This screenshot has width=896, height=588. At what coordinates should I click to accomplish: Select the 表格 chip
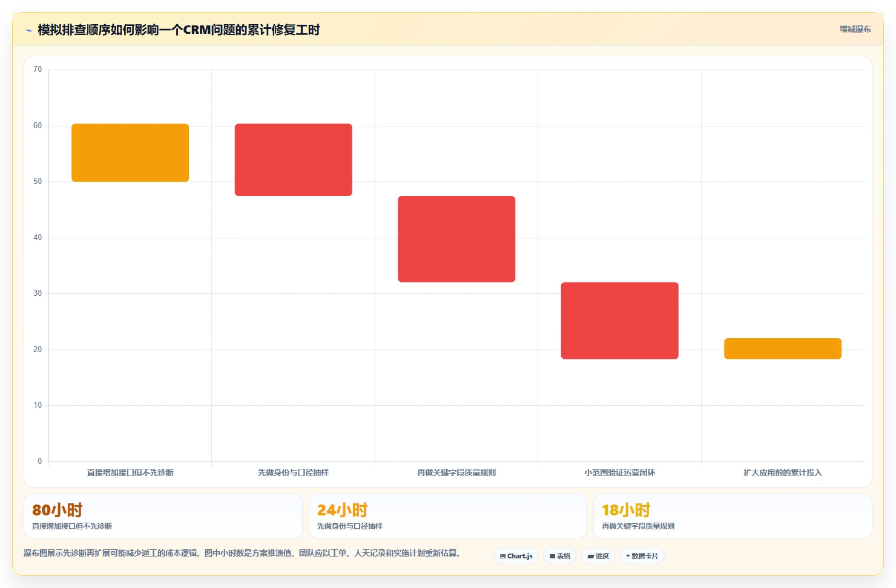559,556
